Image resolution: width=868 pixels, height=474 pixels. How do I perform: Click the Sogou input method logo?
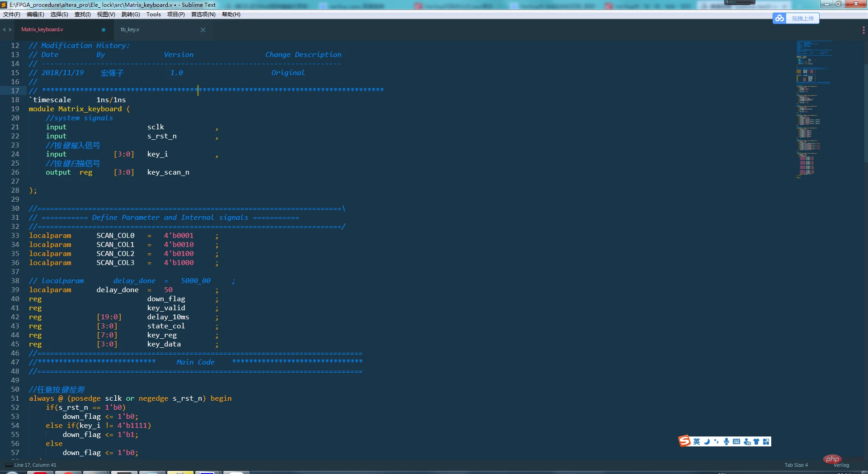tap(684, 441)
